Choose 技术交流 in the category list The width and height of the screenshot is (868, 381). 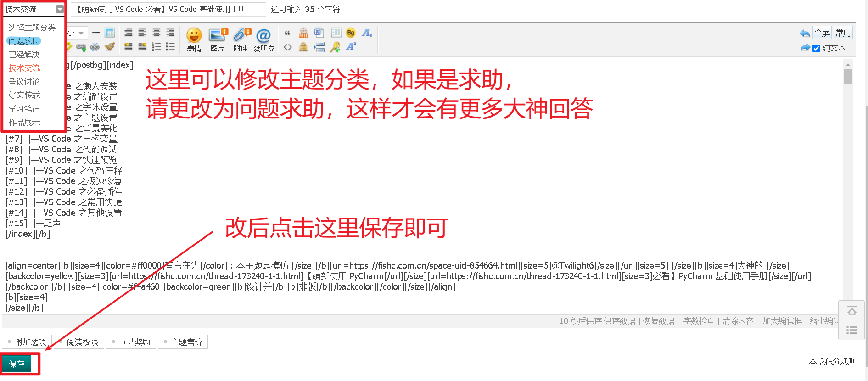point(24,68)
